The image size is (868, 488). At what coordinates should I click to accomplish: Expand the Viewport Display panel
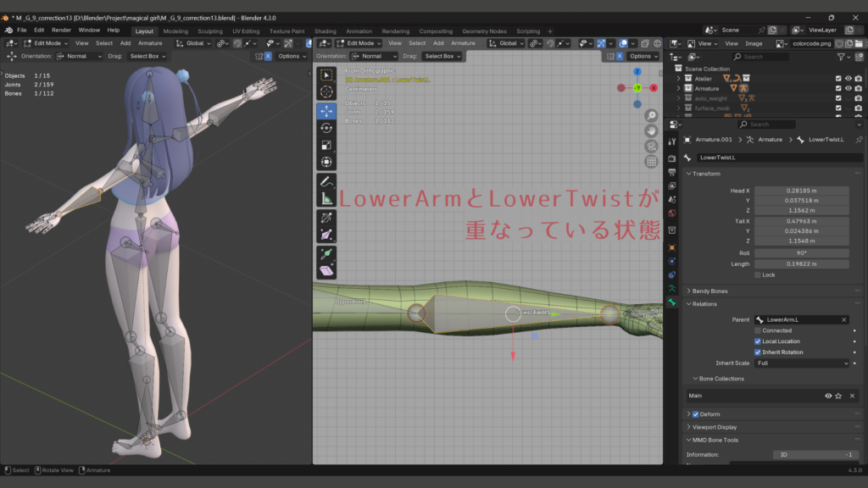pos(715,427)
